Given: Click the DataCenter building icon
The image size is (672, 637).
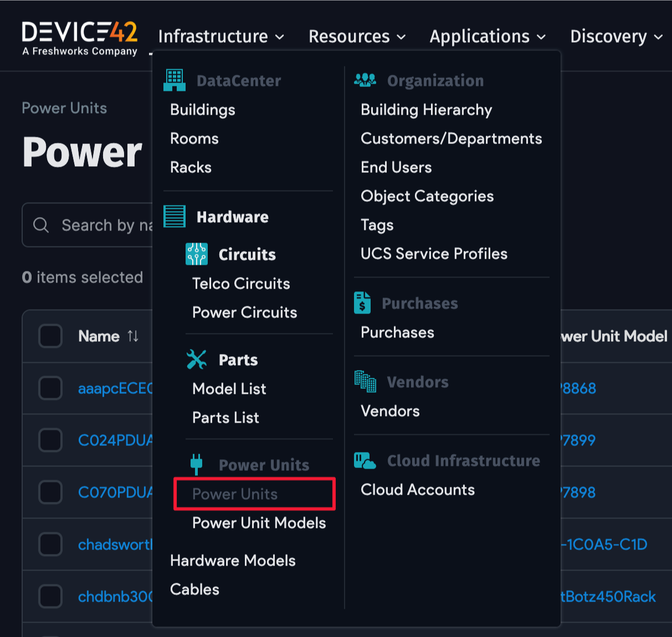Looking at the screenshot, I should pyautogui.click(x=174, y=80).
